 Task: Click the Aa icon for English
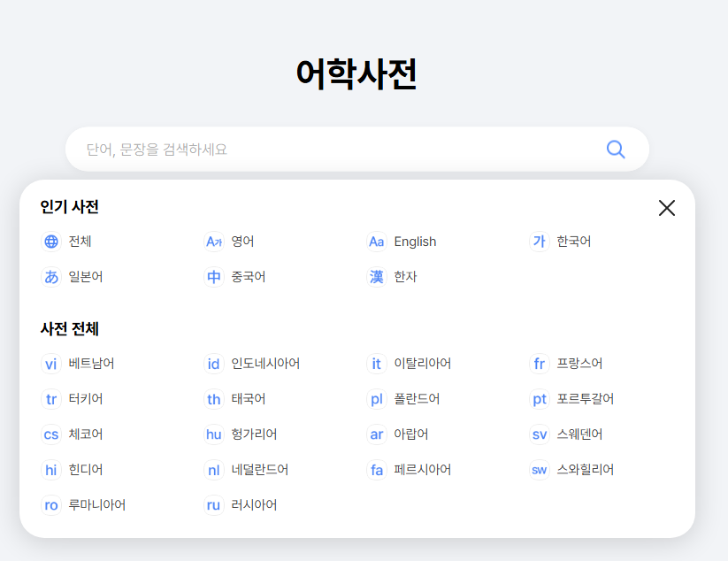pyautogui.click(x=377, y=242)
